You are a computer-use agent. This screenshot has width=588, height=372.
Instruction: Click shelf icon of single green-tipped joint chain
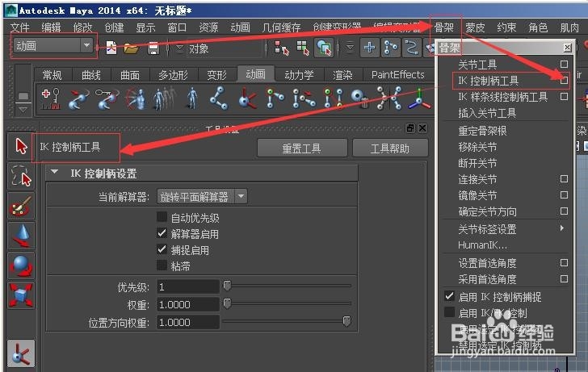point(275,98)
